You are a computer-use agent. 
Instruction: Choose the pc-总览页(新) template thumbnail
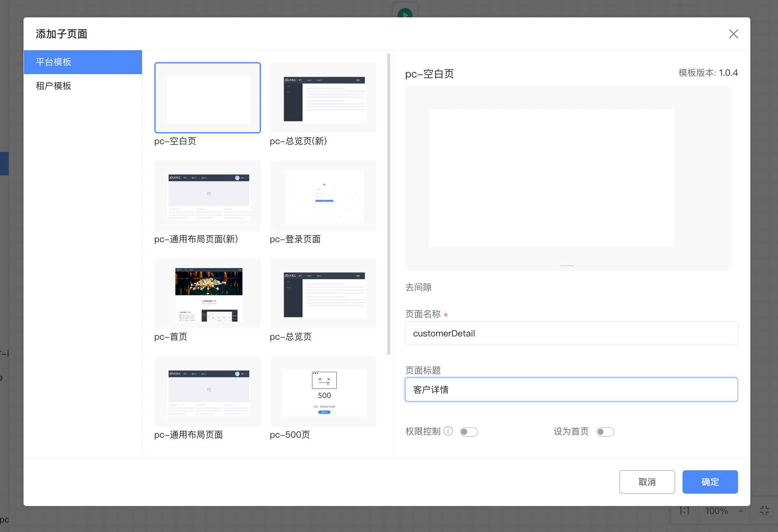pyautogui.click(x=323, y=98)
